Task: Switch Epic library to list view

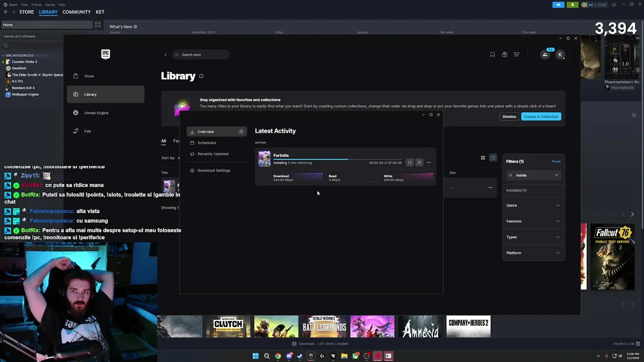Action: (x=493, y=158)
